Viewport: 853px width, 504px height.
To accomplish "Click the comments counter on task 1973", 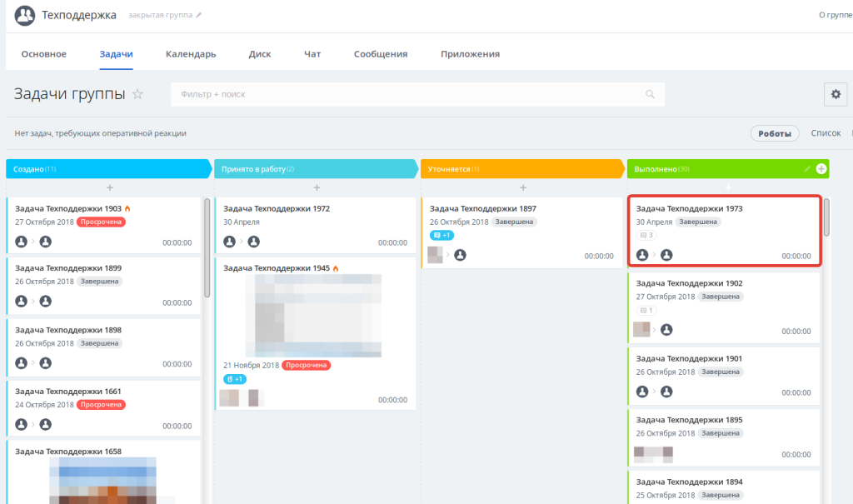I will coord(646,235).
